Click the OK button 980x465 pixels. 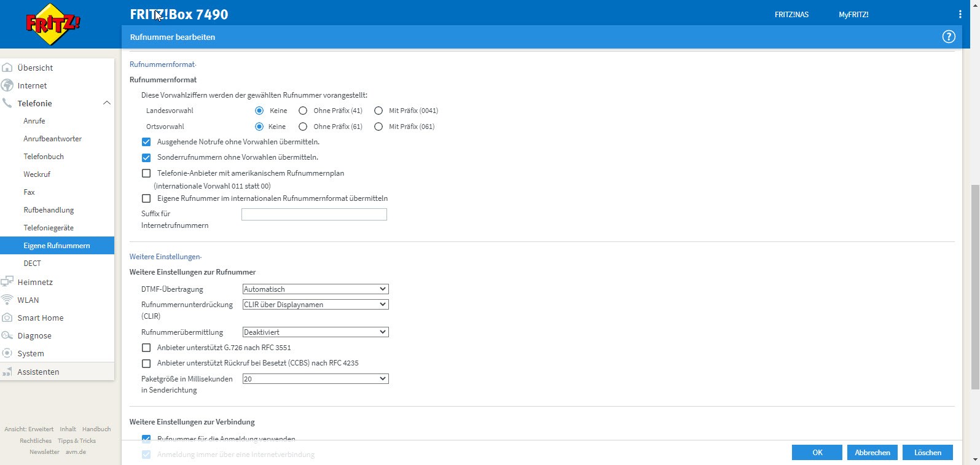[x=817, y=453]
